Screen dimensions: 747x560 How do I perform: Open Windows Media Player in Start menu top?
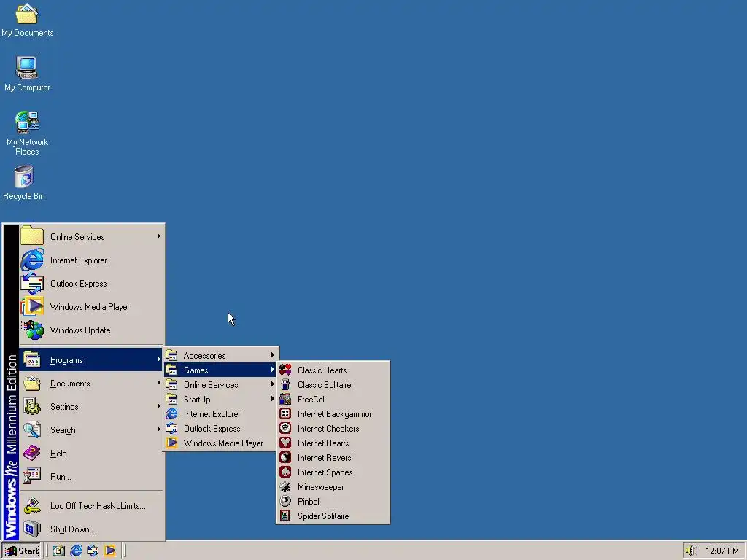[92, 307]
